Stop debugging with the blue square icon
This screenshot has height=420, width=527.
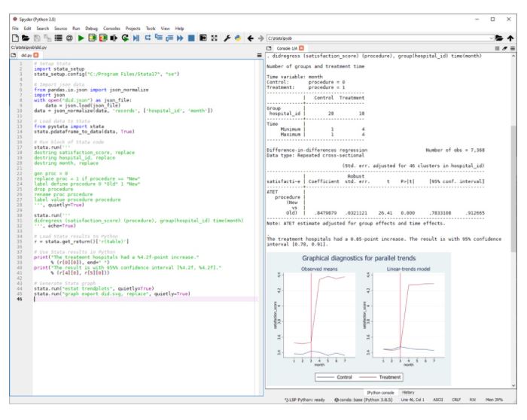[x=191, y=38]
